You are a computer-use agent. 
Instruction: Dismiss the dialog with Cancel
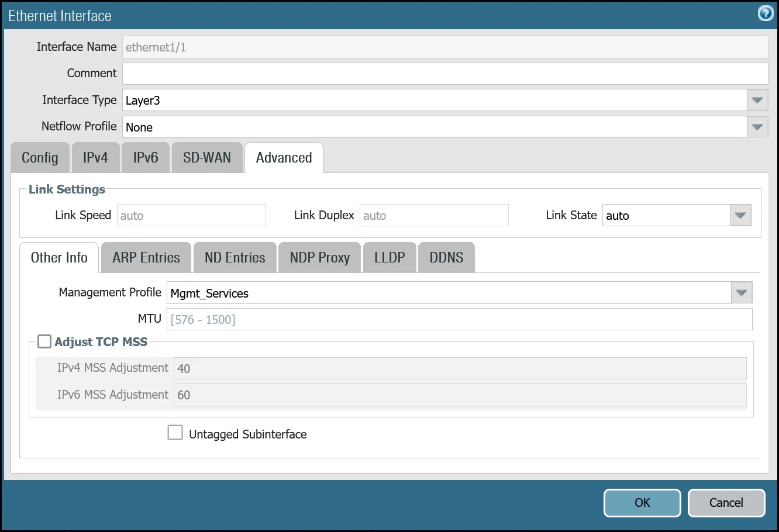[x=726, y=503]
